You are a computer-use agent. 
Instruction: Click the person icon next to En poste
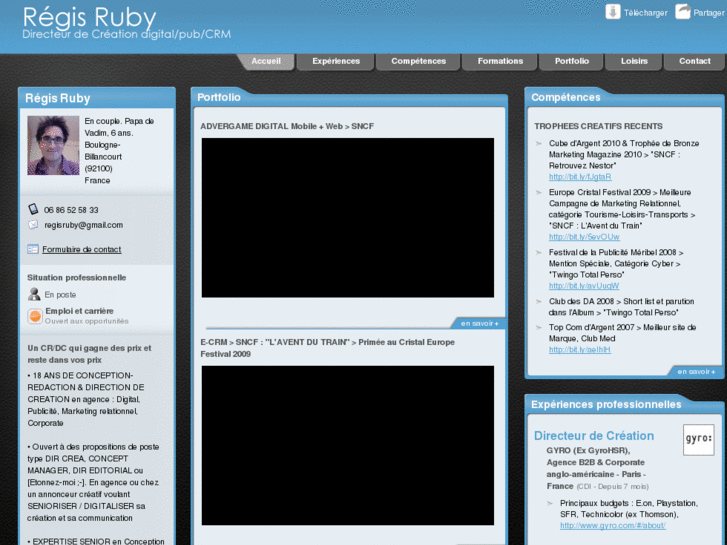pyautogui.click(x=34, y=294)
